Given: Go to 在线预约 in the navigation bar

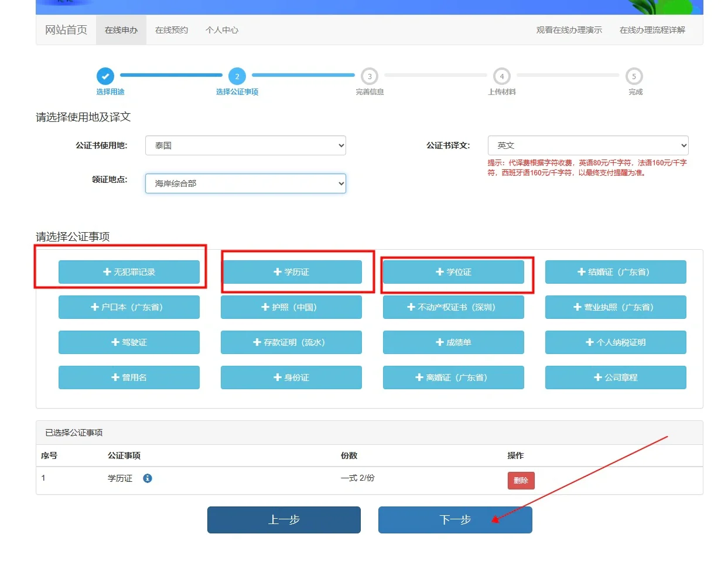Looking at the screenshot, I should pos(172,30).
